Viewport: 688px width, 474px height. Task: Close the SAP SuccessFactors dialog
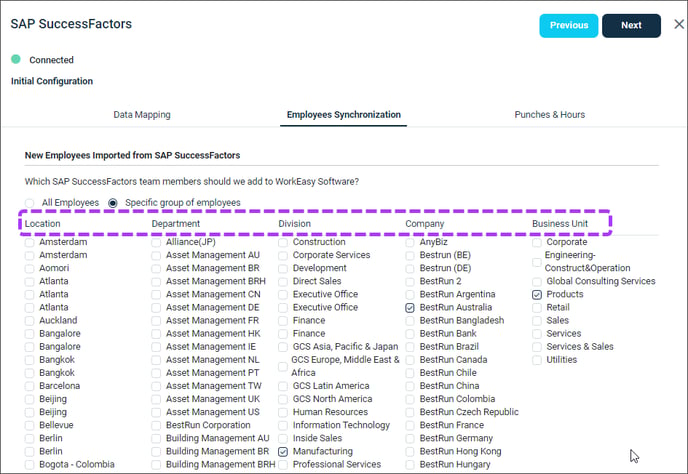point(679,24)
